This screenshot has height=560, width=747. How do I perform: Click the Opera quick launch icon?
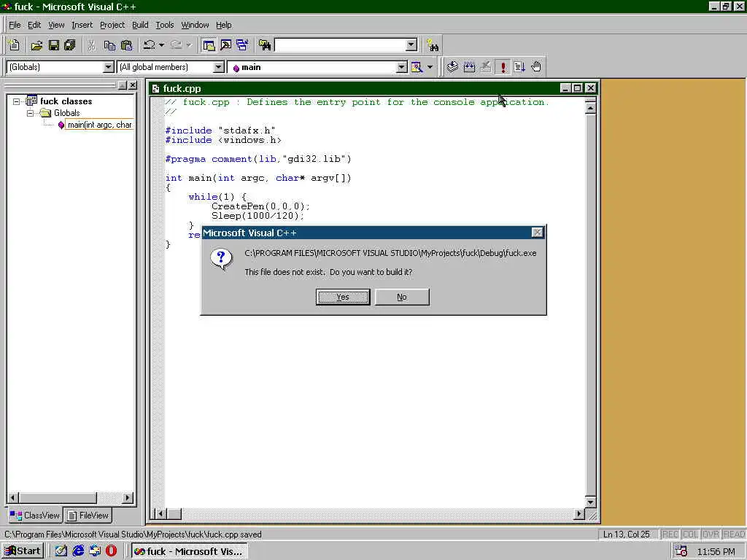[111, 551]
